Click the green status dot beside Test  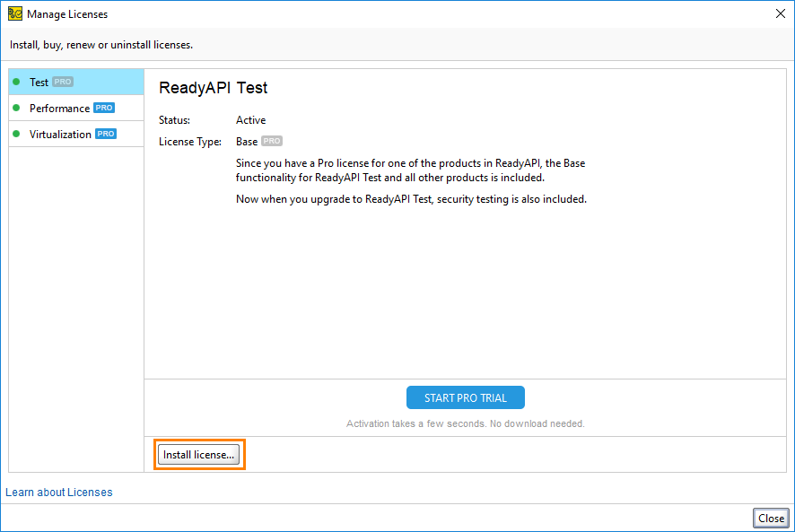click(x=16, y=83)
